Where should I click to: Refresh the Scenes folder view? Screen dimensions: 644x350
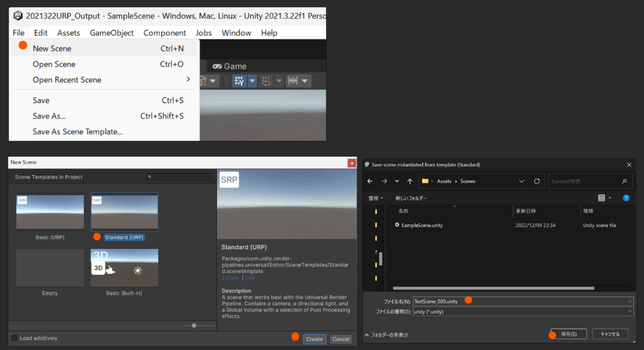[x=537, y=181]
